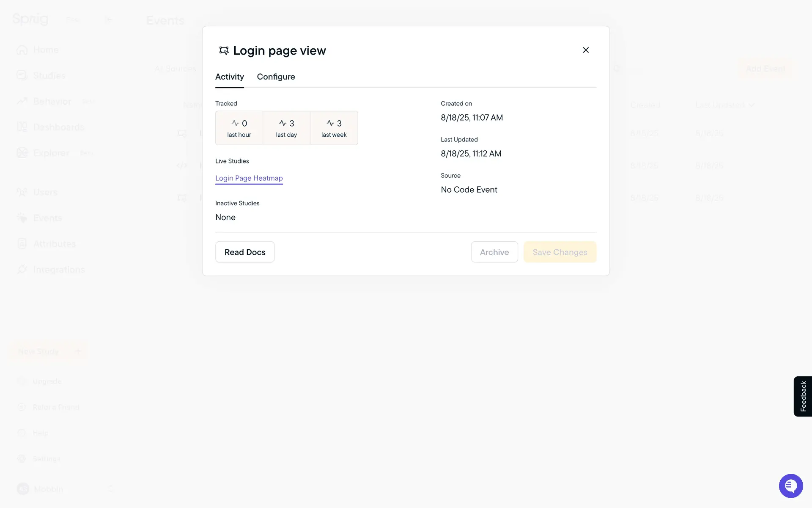Screen dimensions: 812x508
Task: Select the Activity tab
Action: pyautogui.click(x=229, y=77)
